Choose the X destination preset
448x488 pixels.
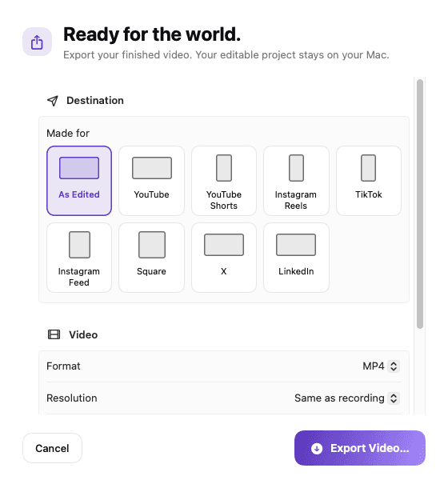pos(224,258)
